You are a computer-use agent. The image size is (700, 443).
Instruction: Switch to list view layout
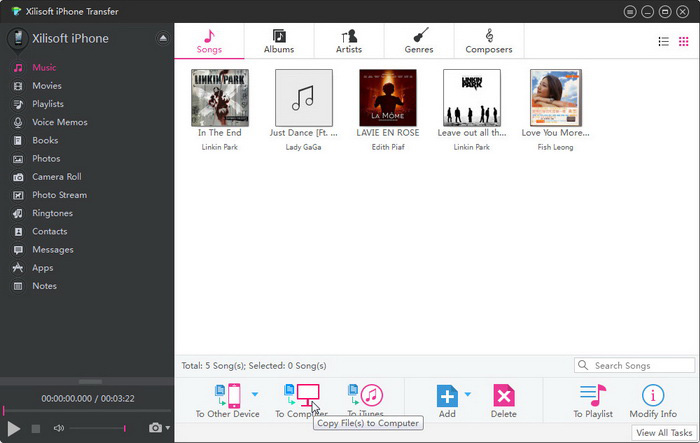(663, 41)
